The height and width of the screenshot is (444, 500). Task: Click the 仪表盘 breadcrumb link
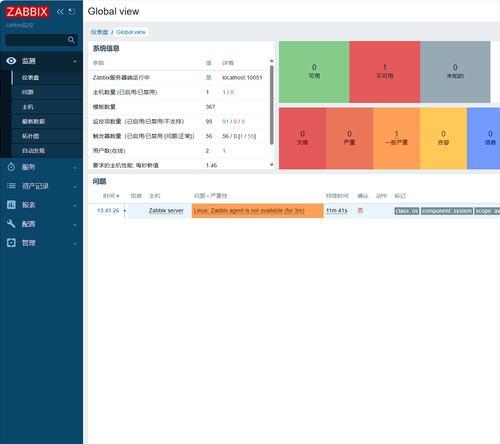[x=99, y=32]
